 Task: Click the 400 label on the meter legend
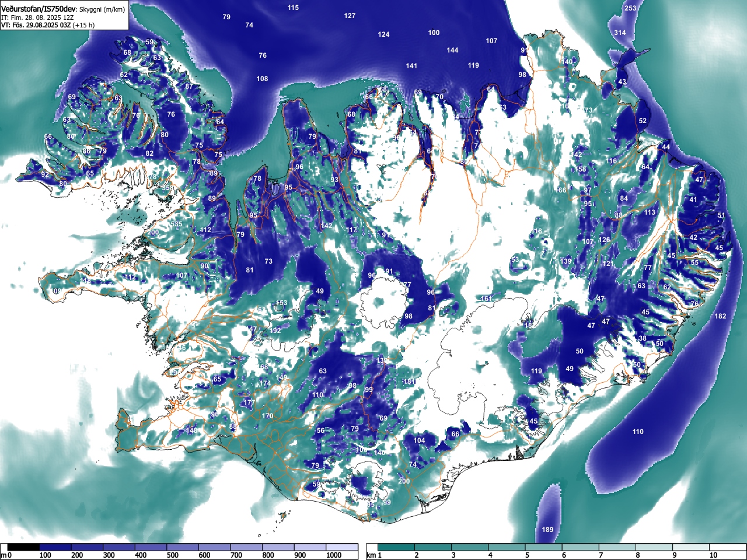(141, 555)
